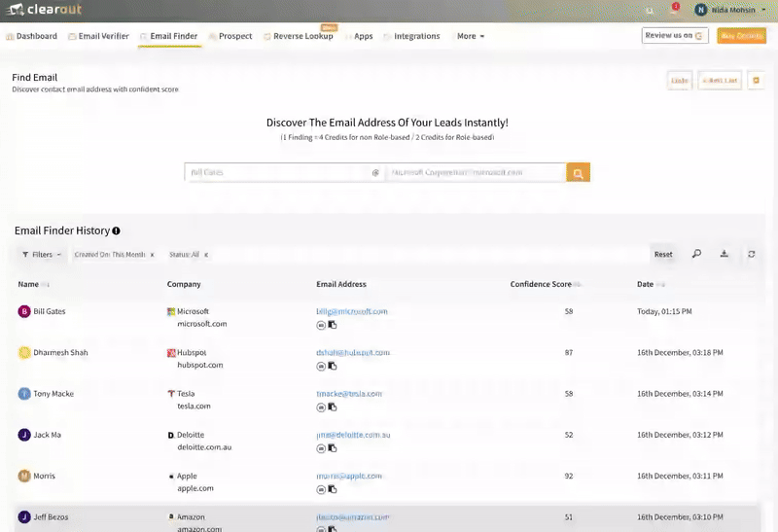This screenshot has width=778, height=532.
Task: Click the Tesla company name
Action: click(186, 394)
